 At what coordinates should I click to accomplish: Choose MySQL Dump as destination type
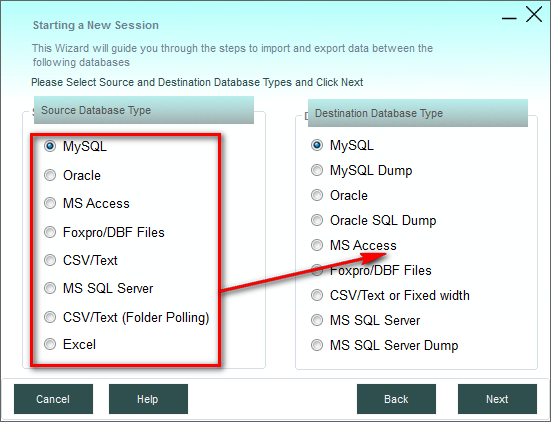317,170
